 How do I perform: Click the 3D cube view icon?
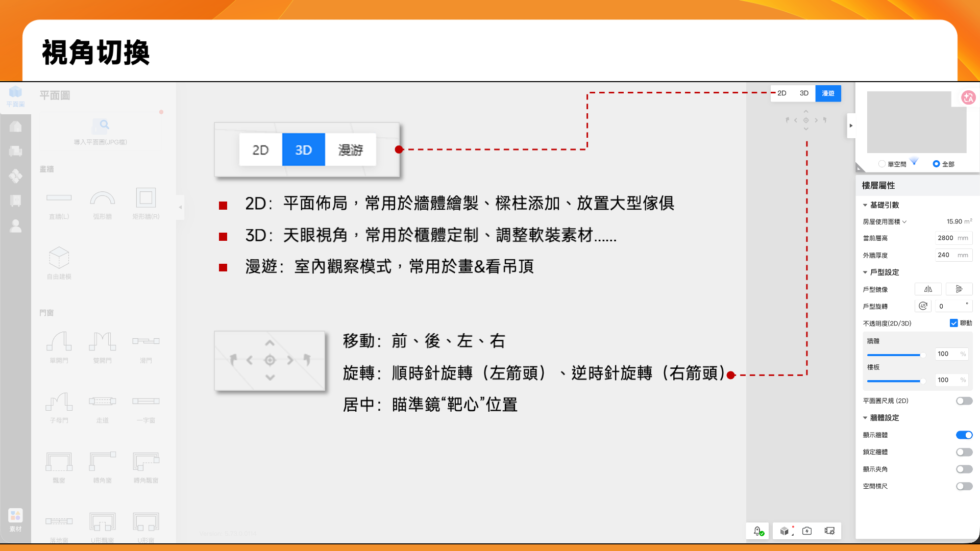click(785, 531)
